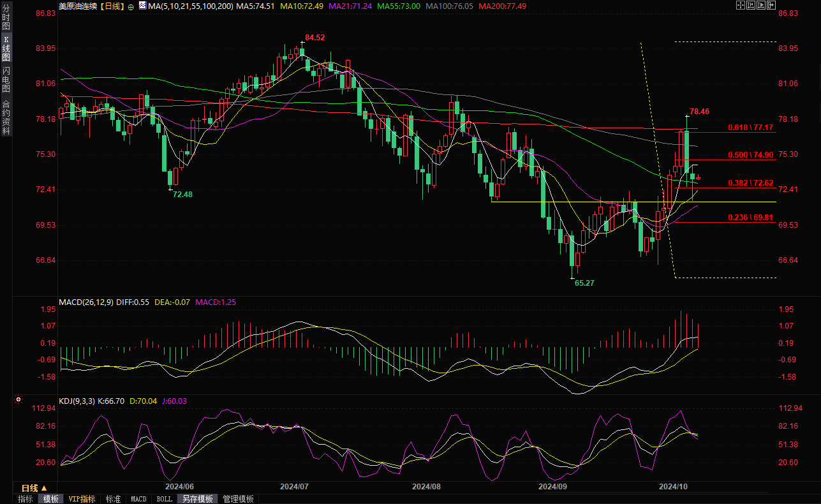Click the panel export arrow icon
This screenshot has width=821, height=504.
click(771, 5)
